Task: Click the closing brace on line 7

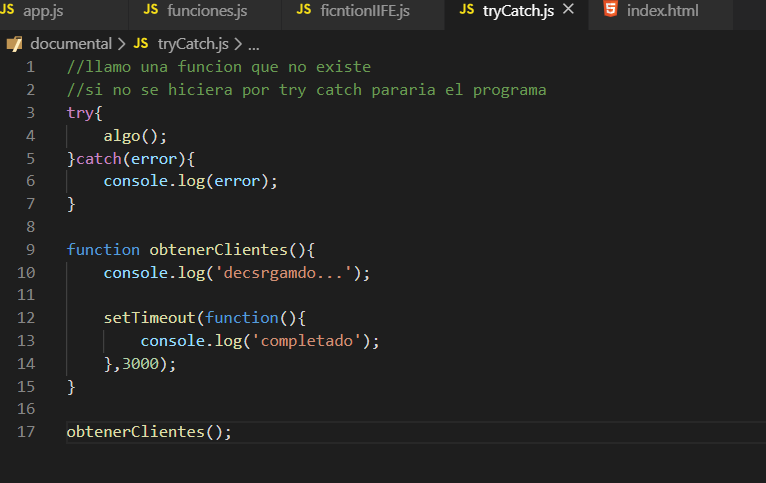Action: point(71,204)
